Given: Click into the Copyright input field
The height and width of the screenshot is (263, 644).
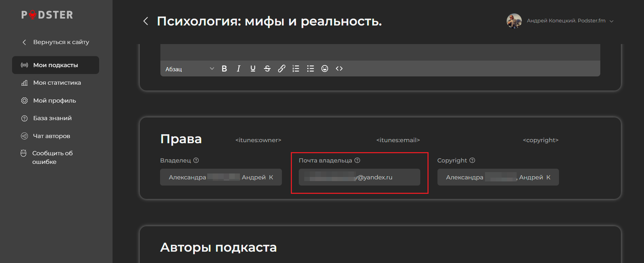Looking at the screenshot, I should 498,177.
